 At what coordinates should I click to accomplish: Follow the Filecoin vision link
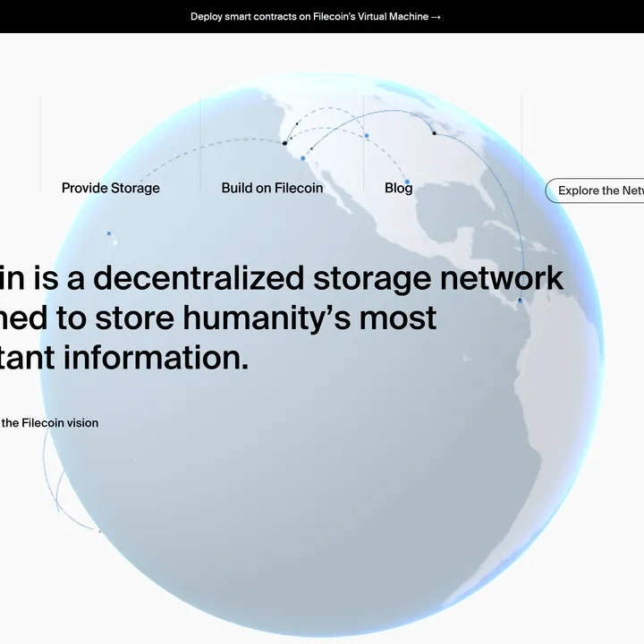pyautogui.click(x=50, y=422)
